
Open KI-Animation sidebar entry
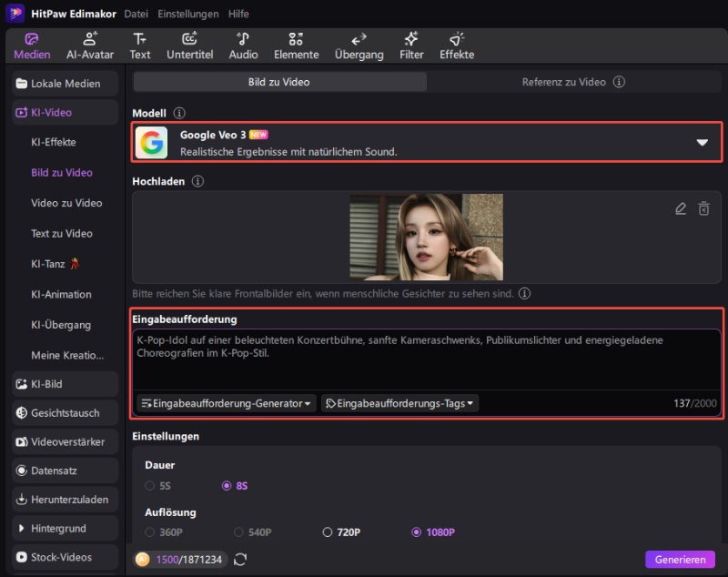61,294
